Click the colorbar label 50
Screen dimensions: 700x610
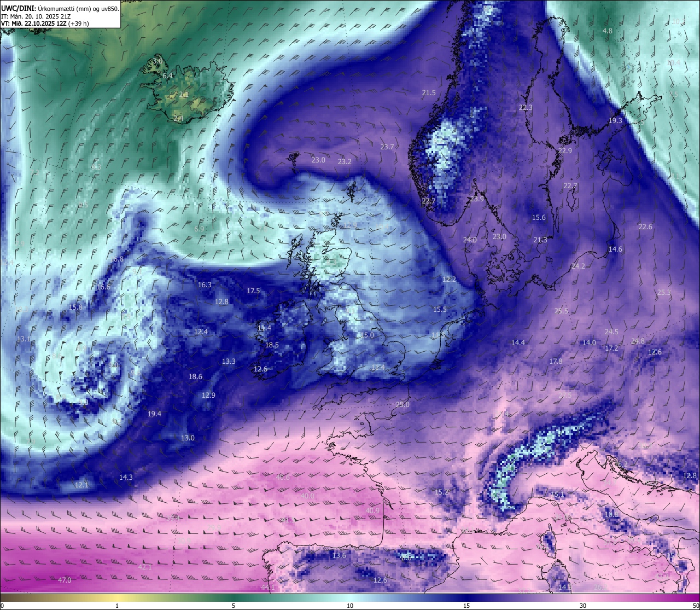point(696,606)
